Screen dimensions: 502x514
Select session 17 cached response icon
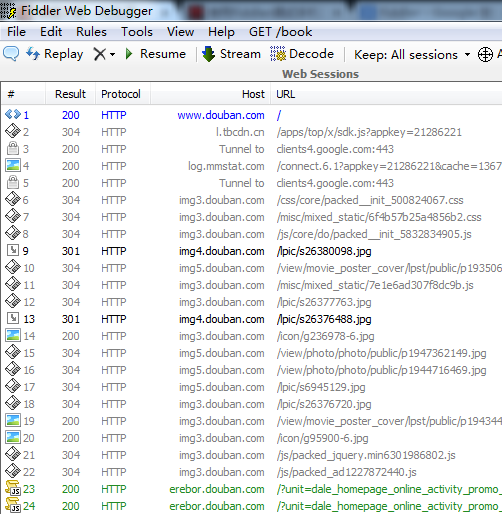(x=13, y=387)
